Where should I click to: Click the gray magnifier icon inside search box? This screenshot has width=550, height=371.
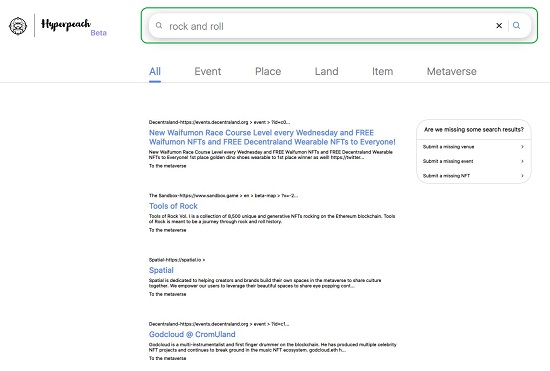159,26
